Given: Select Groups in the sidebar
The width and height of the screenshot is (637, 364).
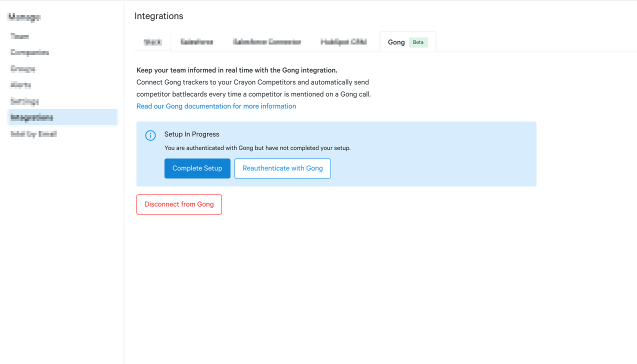Looking at the screenshot, I should (23, 69).
